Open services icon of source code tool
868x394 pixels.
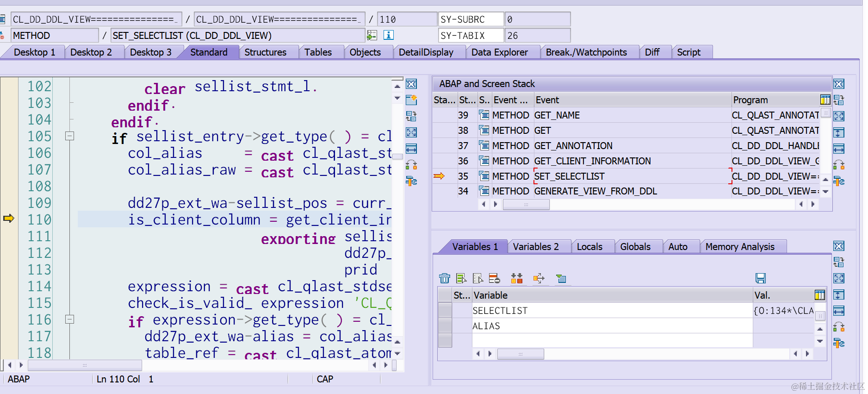click(411, 181)
